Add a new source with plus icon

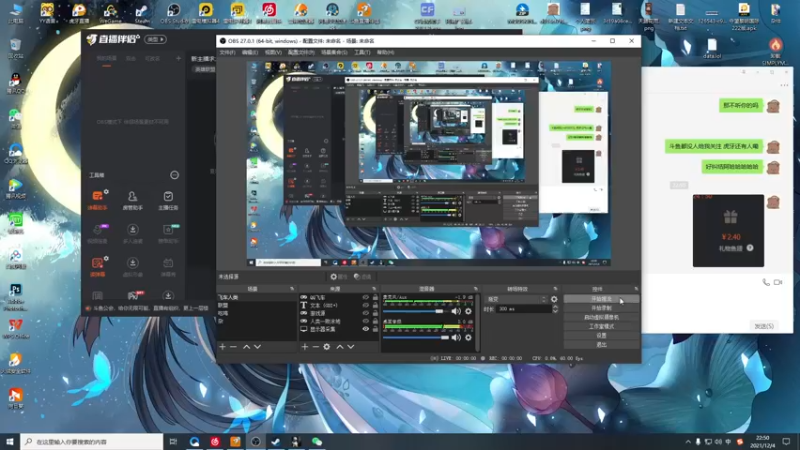pos(305,347)
